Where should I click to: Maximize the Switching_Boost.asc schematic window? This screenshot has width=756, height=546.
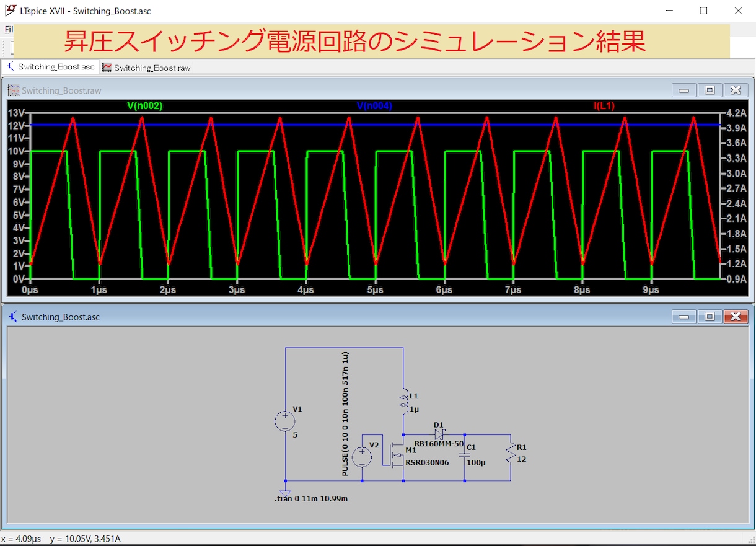[x=710, y=317]
